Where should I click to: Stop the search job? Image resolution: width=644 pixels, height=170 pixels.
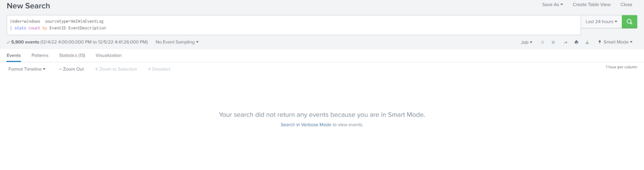[x=553, y=42]
